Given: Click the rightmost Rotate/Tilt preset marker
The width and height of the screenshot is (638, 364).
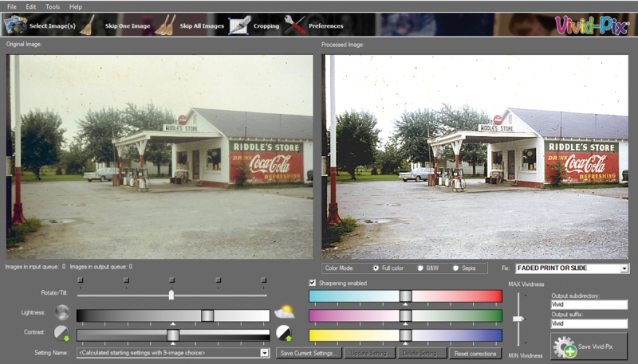Looking at the screenshot, I should coord(264,280).
